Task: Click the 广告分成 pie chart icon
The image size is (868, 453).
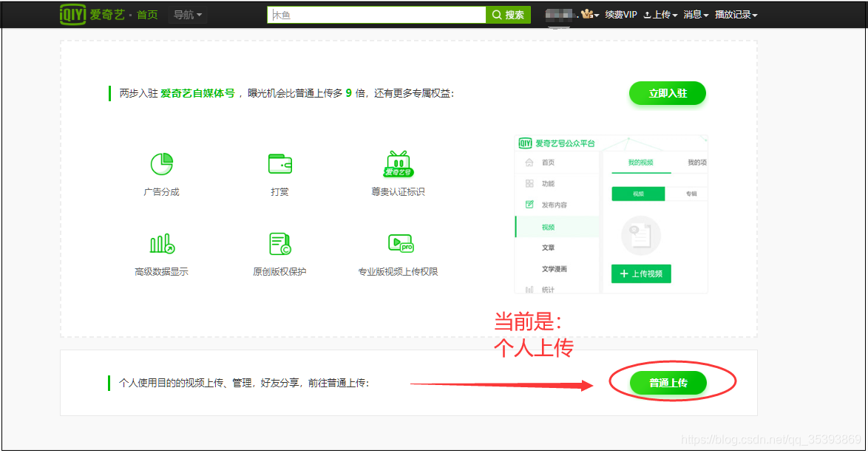Action: click(x=162, y=164)
